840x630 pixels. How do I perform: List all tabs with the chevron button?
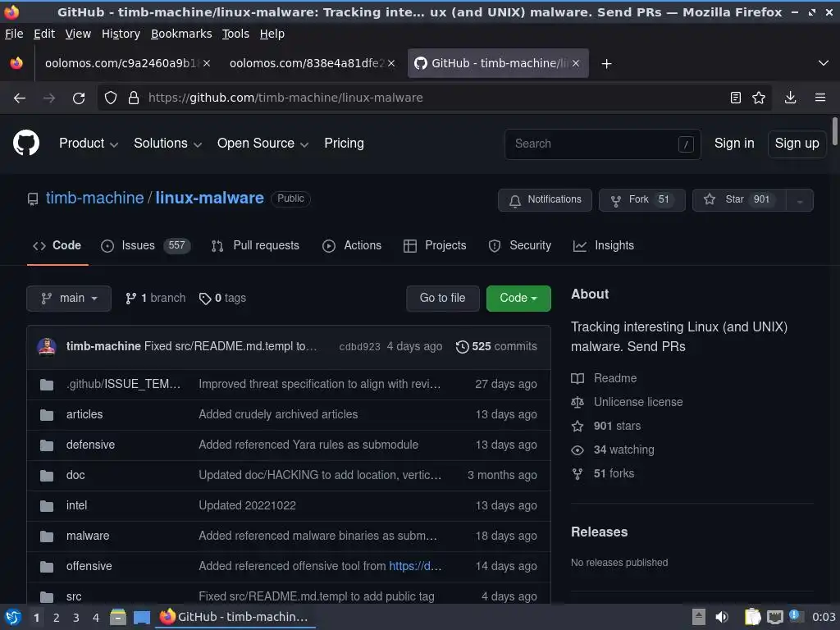[x=824, y=63]
